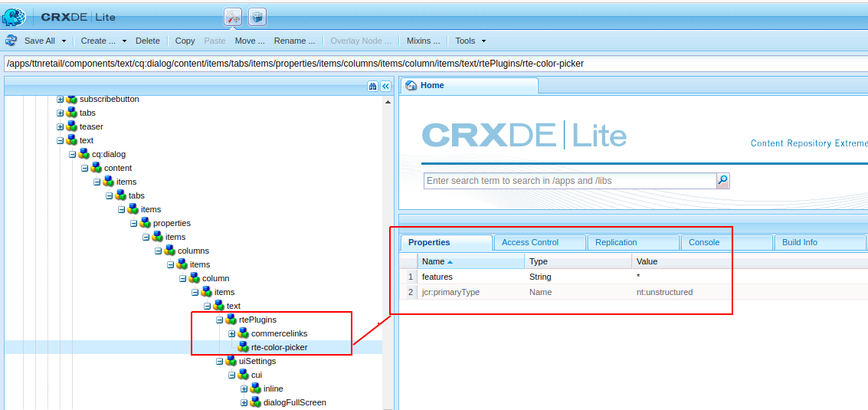Screen dimensions: 868x410
Task: Select the cui tree node
Action: (257, 375)
